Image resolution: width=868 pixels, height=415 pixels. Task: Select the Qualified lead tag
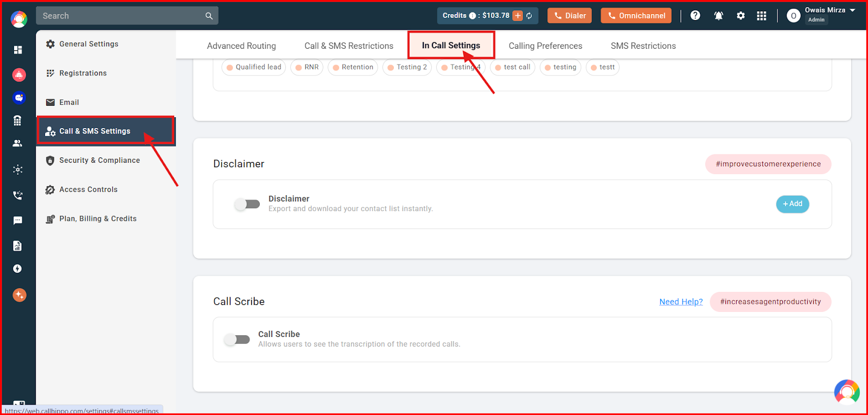coord(254,67)
